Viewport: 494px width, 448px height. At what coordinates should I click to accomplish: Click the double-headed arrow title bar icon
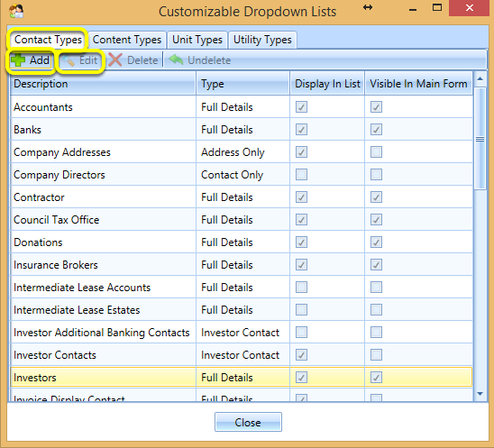[x=368, y=7]
